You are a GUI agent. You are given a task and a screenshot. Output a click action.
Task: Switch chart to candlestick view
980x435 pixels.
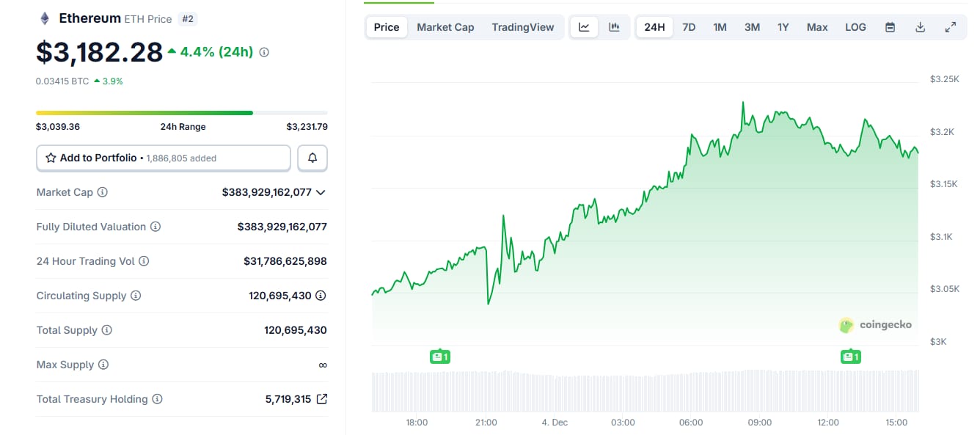(615, 26)
